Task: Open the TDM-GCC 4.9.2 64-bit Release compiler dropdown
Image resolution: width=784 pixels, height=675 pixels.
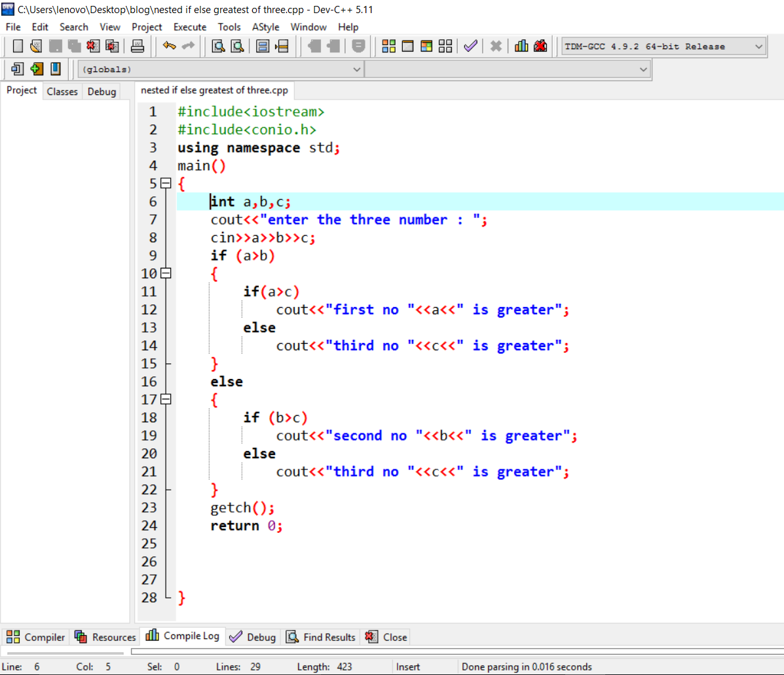Action: coord(663,46)
